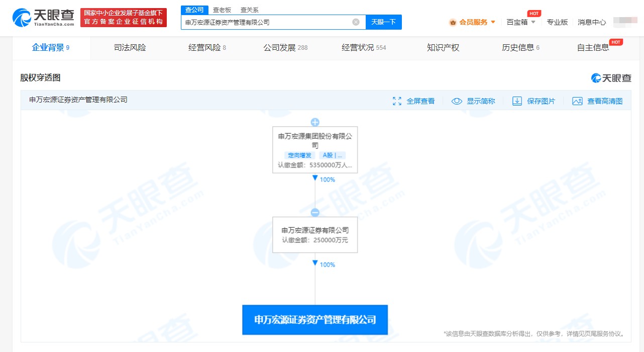Switch to the 知识产权 tab
The height and width of the screenshot is (352, 644).
coord(443,48)
